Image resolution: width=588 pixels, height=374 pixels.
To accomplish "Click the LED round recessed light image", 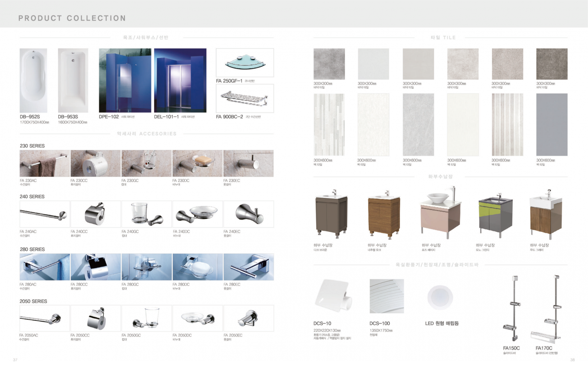I will coord(440,297).
